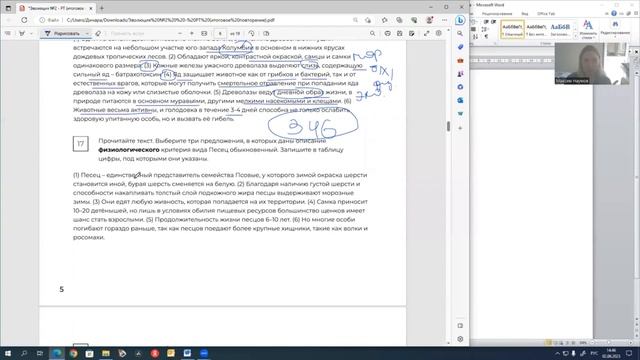Screen dimensions: 640x360
Task: Toggle paragraph marks (¶) in Word
Action: click(x=486, y=36)
